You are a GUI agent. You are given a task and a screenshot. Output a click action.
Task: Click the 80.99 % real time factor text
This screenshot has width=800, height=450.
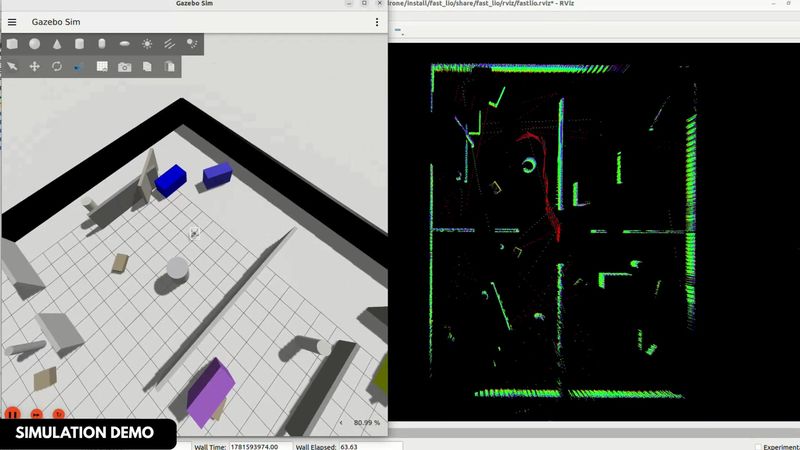[367, 422]
